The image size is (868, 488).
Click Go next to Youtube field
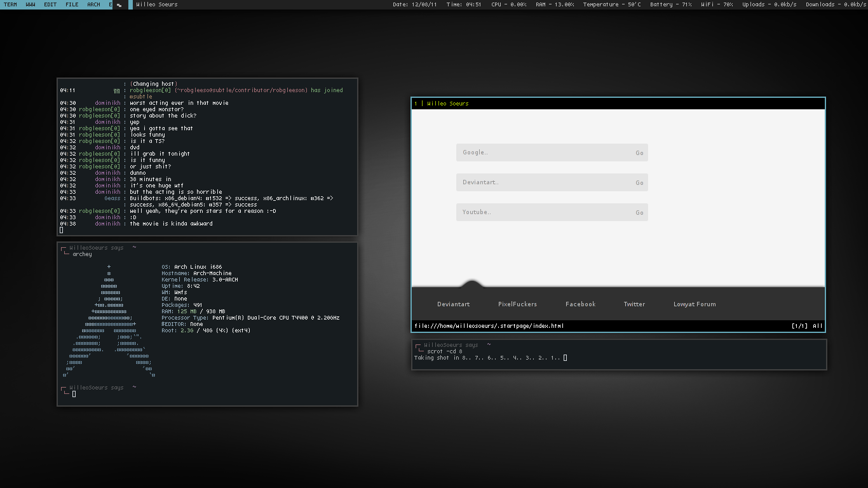click(639, 212)
